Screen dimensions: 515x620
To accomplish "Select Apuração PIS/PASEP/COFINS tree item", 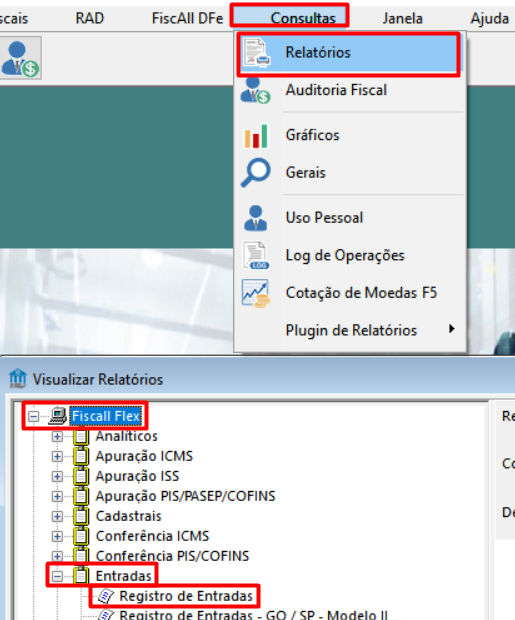I will click(186, 496).
